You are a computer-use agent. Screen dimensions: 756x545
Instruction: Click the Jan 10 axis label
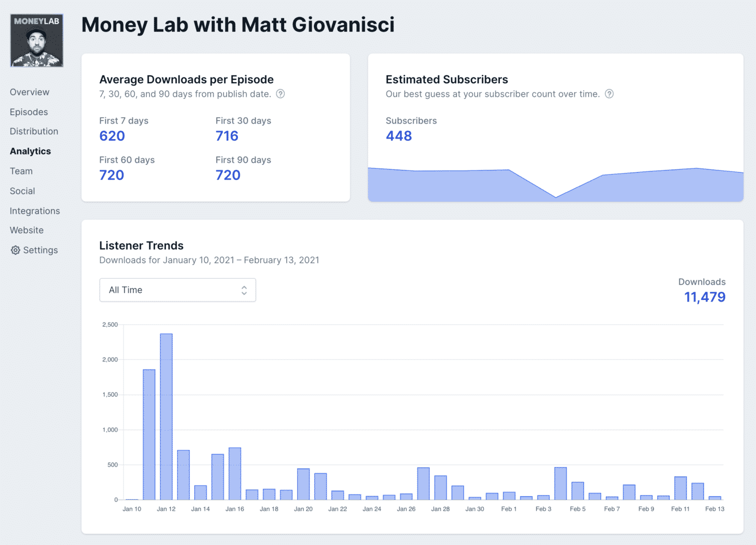tap(132, 509)
